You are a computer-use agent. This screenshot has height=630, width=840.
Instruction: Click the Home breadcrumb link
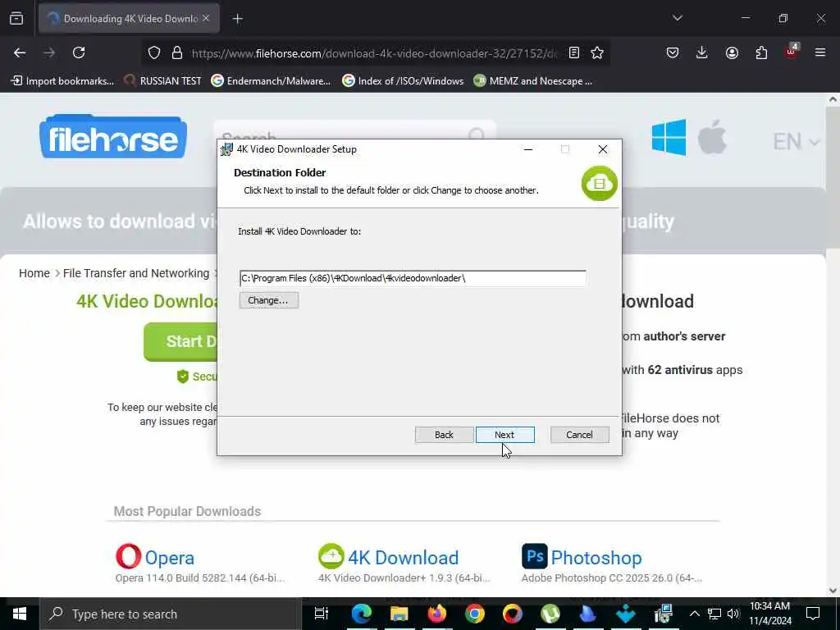pos(34,273)
